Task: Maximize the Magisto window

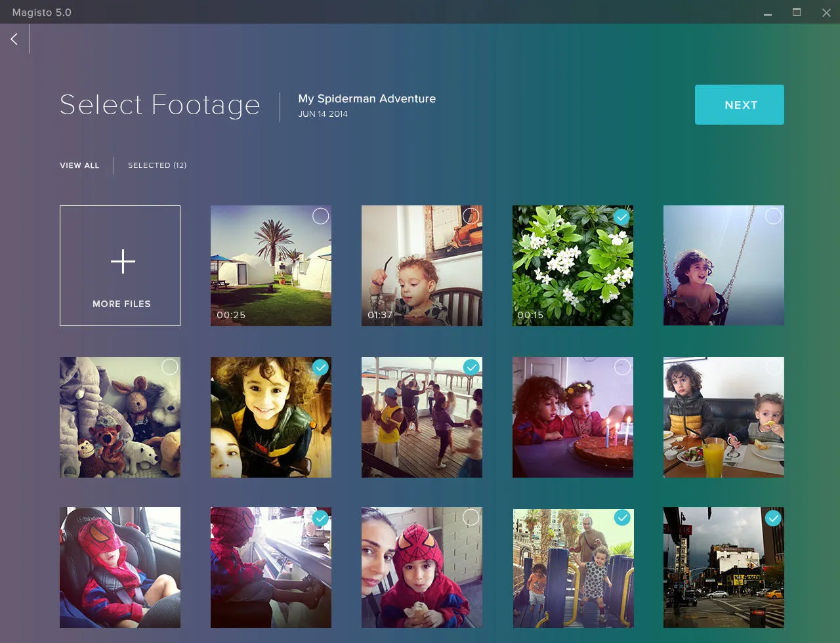Action: [797, 12]
